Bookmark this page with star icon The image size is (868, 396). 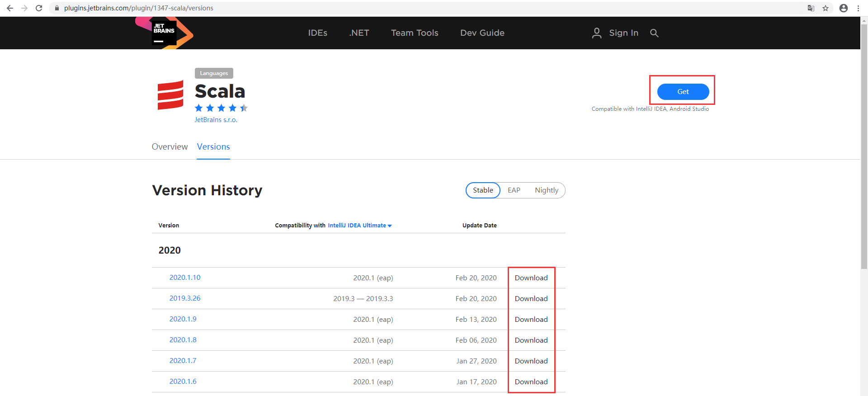pos(826,8)
